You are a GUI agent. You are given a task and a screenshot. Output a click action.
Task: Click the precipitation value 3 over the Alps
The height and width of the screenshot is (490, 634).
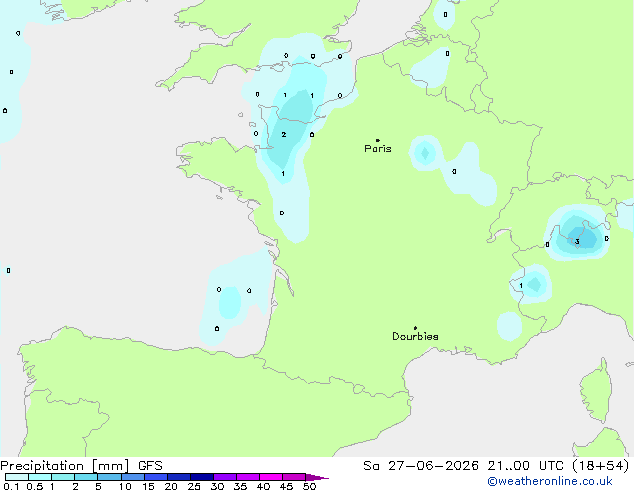[x=577, y=242]
